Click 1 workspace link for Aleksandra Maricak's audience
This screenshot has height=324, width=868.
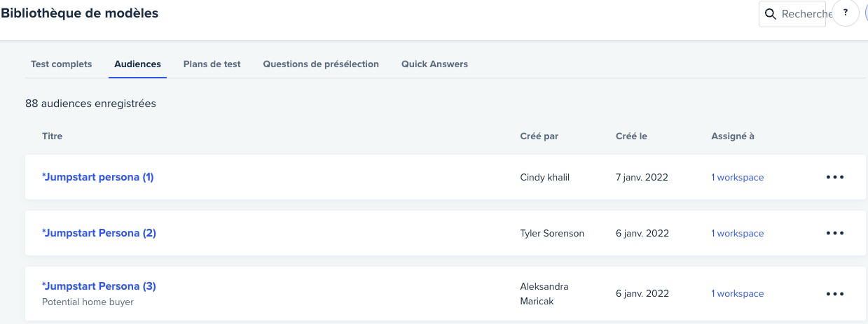(x=738, y=294)
